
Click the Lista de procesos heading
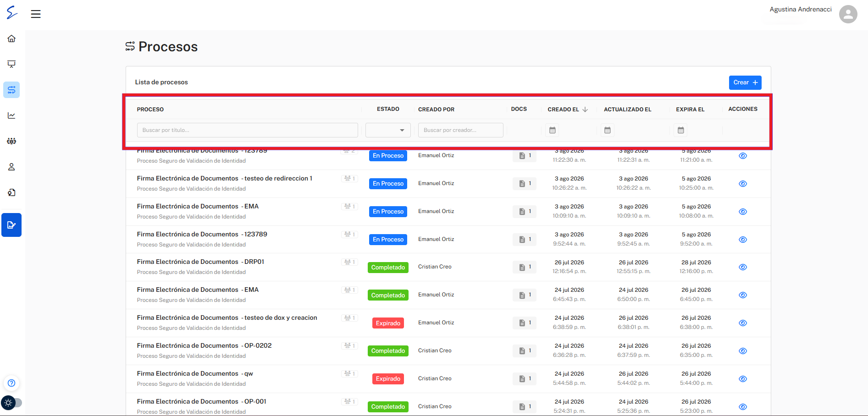tap(161, 82)
